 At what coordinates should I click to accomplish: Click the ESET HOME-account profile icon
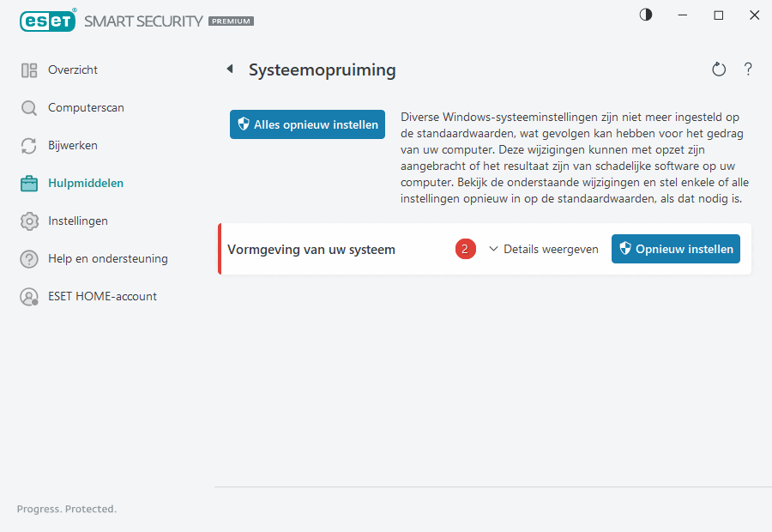28,296
